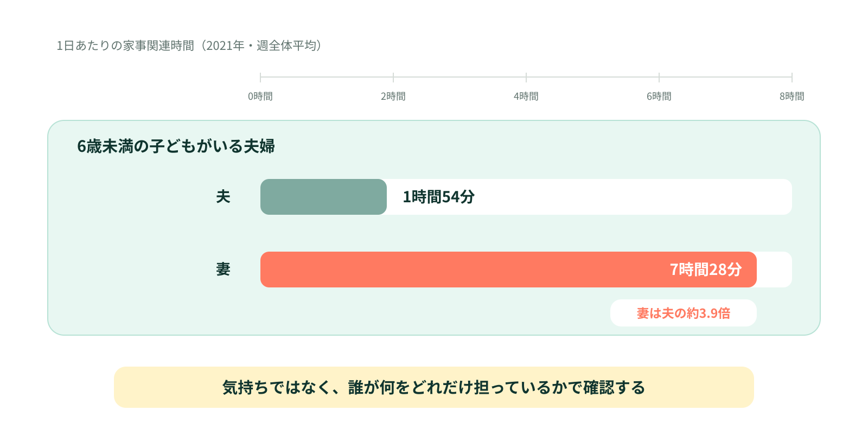Click the 妻 row label
The height and width of the screenshot is (423, 868).
coord(223,269)
